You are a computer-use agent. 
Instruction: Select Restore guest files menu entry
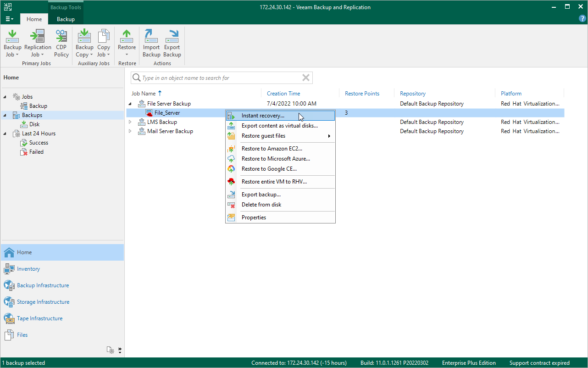click(x=263, y=136)
